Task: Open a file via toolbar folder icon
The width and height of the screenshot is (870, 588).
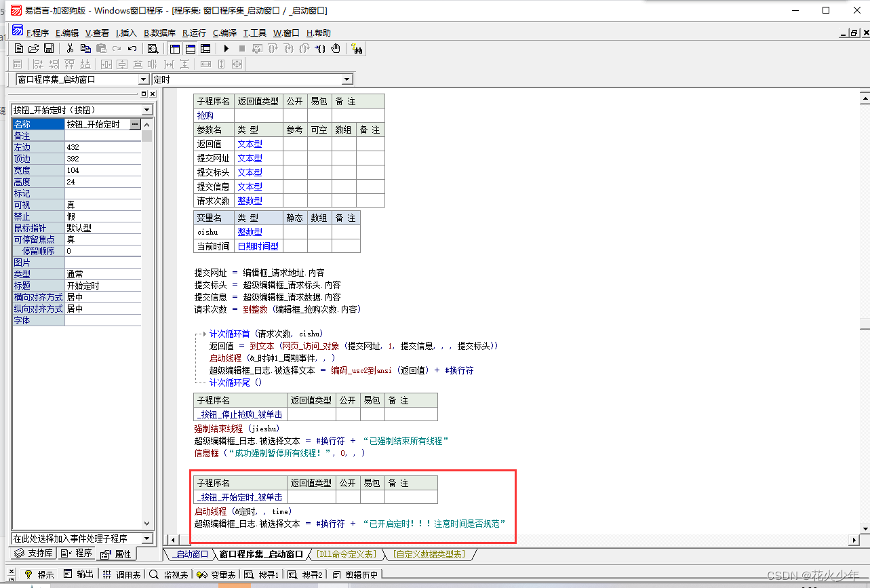Action: coord(33,48)
